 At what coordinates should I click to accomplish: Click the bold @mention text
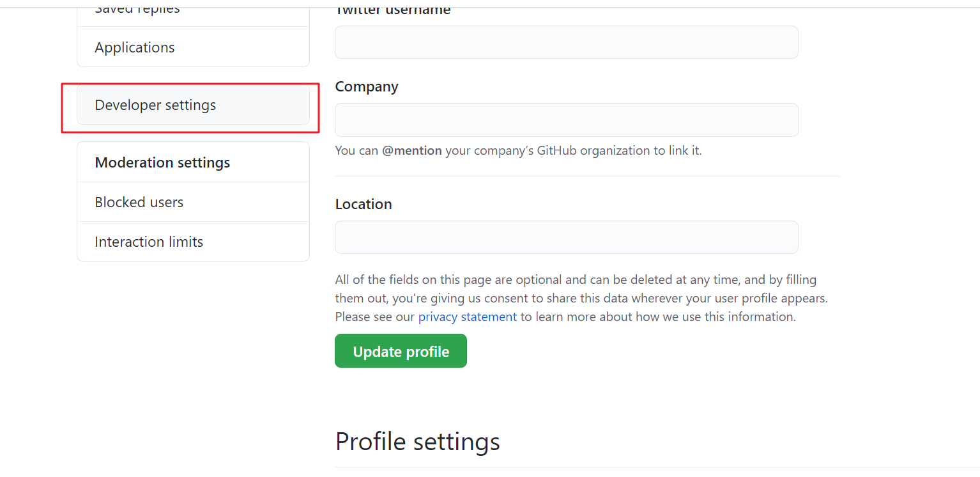[412, 151]
